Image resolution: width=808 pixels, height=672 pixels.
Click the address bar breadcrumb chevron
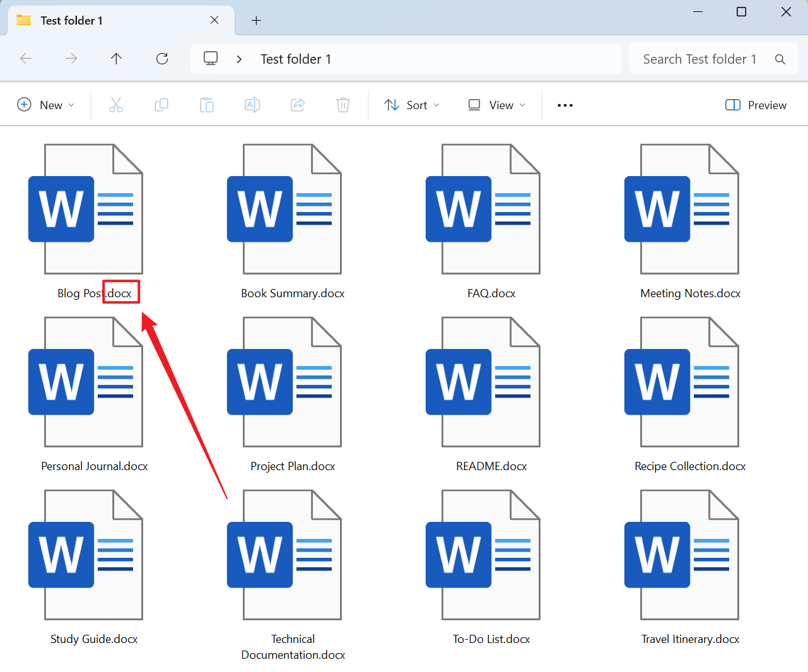239,58
